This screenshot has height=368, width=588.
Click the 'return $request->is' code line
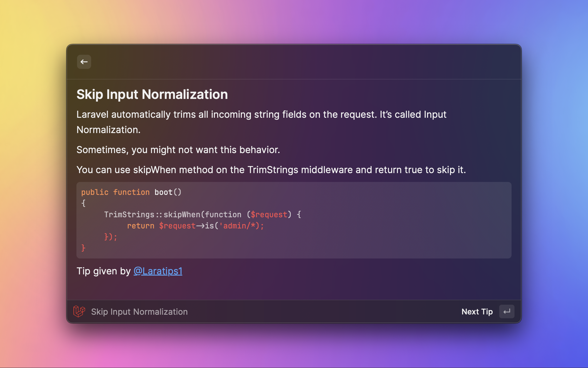click(x=195, y=226)
